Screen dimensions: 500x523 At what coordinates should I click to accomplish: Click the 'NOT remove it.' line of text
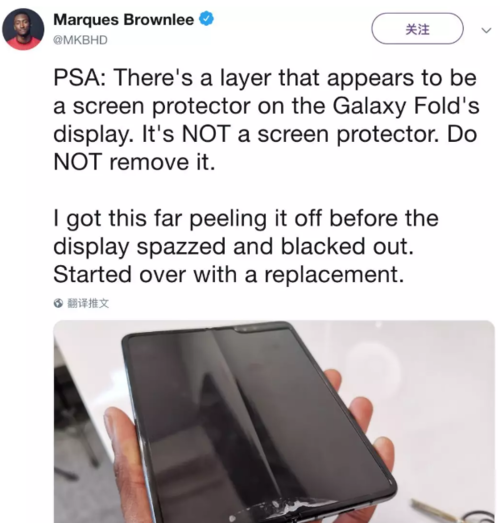pos(134,162)
